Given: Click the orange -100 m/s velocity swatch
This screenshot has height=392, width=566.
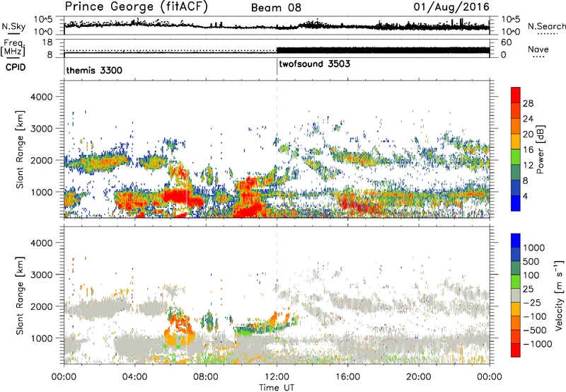Looking at the screenshot, I should [x=516, y=323].
